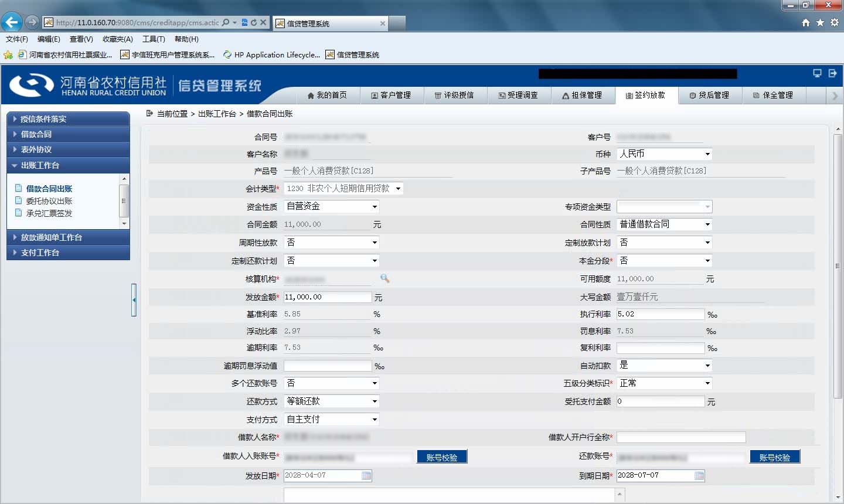Open the 评级授信 tab
The image size is (844, 504).
coord(454,95)
